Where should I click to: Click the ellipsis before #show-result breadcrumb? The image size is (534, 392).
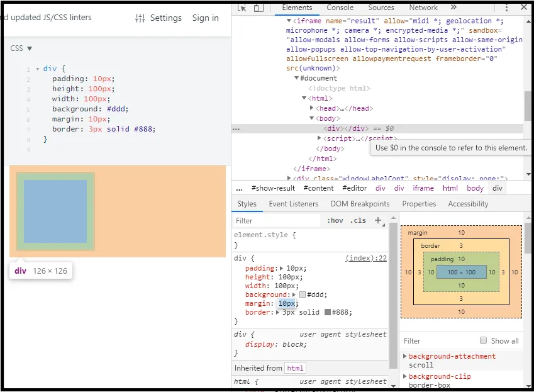(240, 188)
